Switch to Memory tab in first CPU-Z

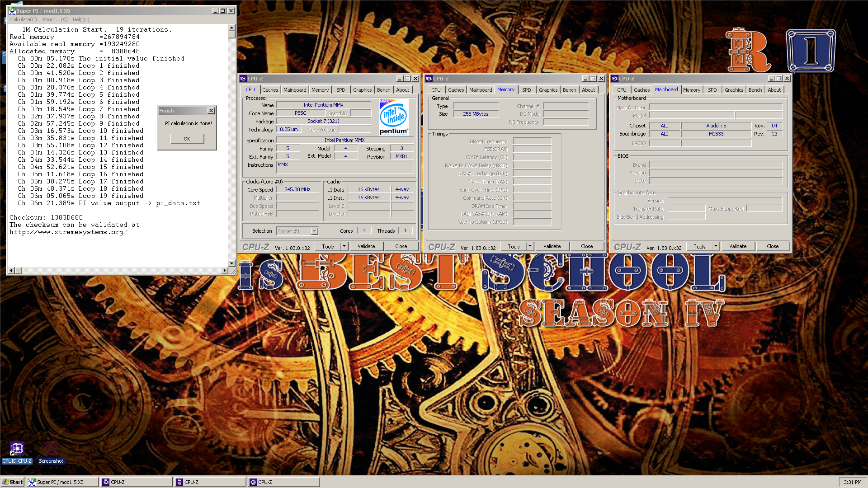(x=320, y=90)
